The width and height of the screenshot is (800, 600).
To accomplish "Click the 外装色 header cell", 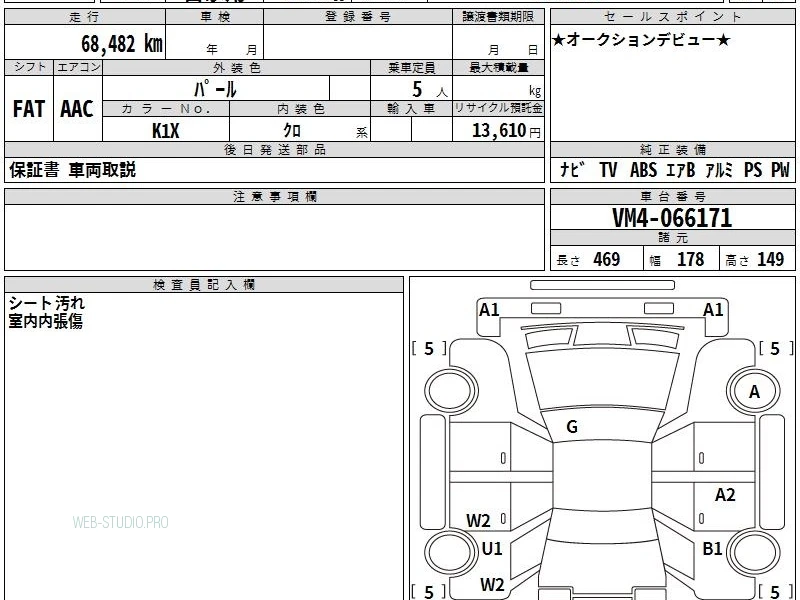I will pos(237,68).
